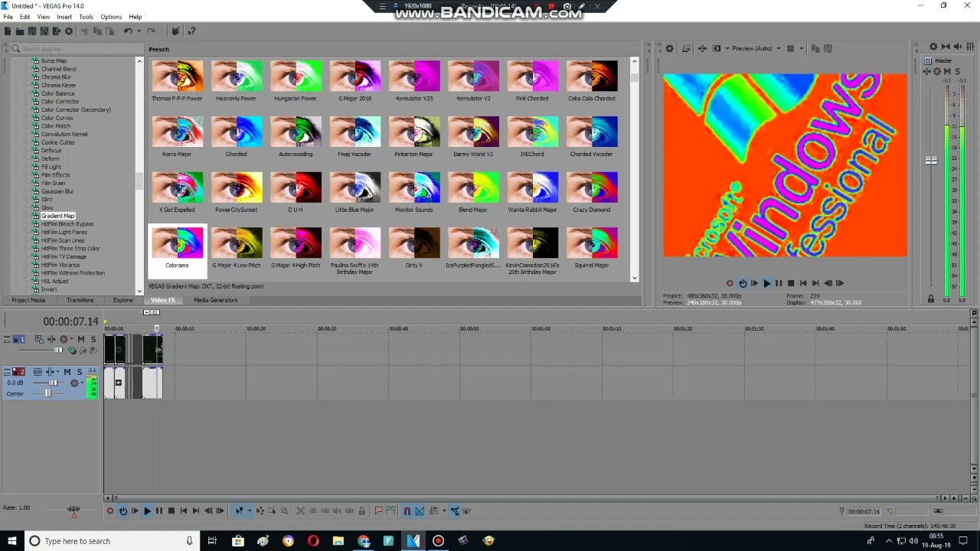Click Play in the timeline transport bar

147,510
